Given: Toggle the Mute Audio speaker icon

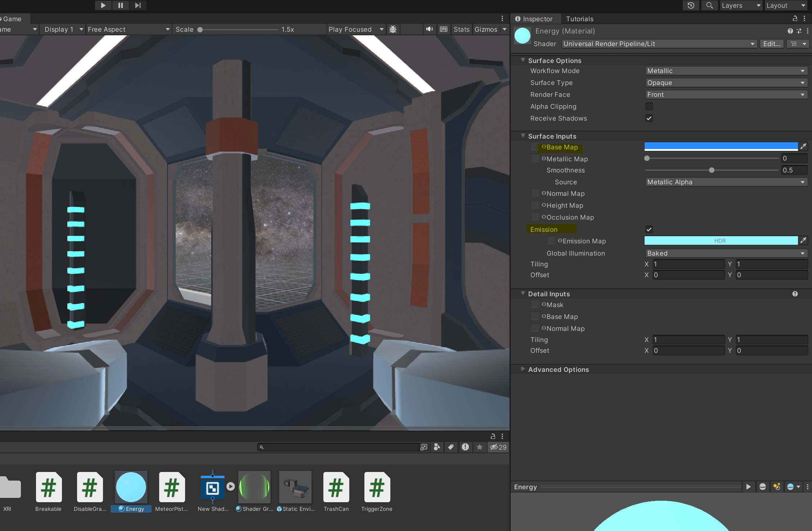Looking at the screenshot, I should pos(429,29).
